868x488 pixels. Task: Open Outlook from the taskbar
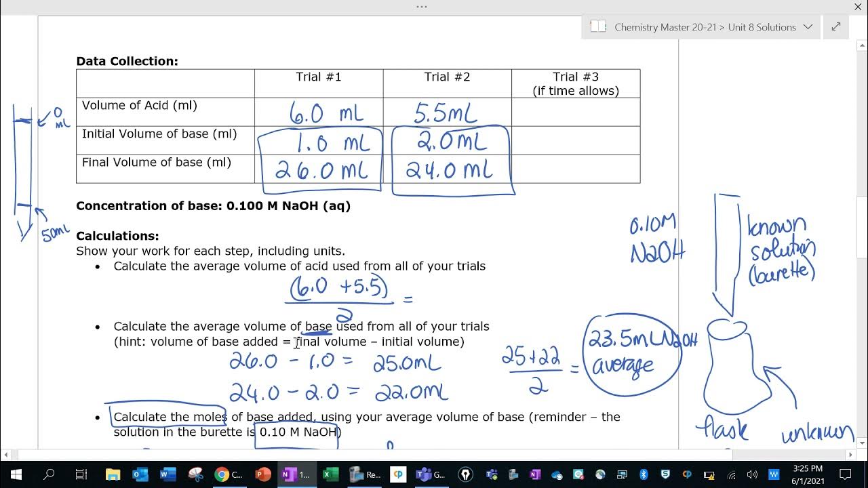[x=140, y=474]
